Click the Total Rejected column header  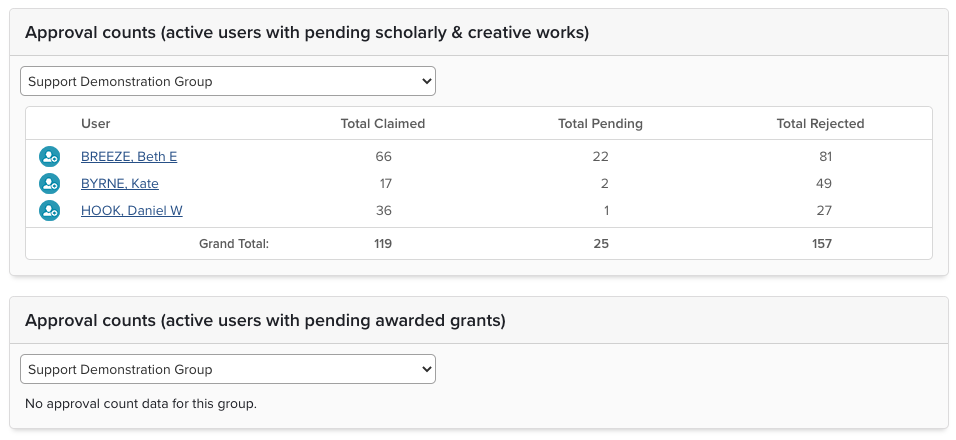[x=820, y=124]
